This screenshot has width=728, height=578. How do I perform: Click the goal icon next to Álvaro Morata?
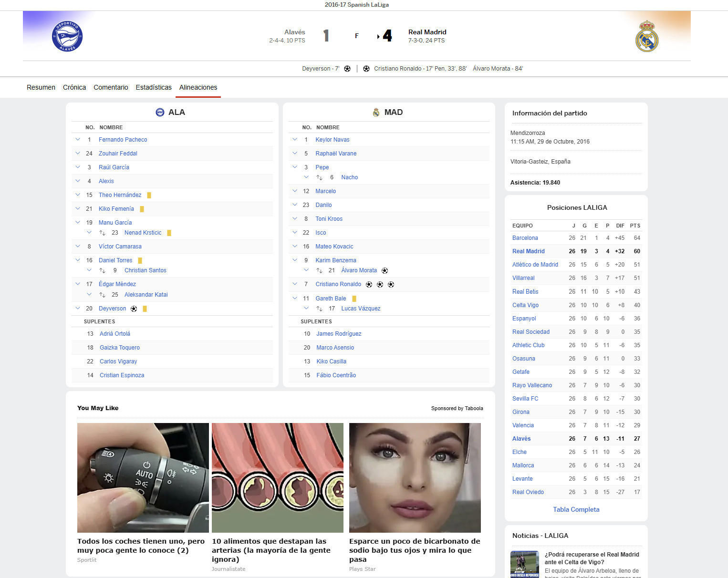(x=385, y=270)
